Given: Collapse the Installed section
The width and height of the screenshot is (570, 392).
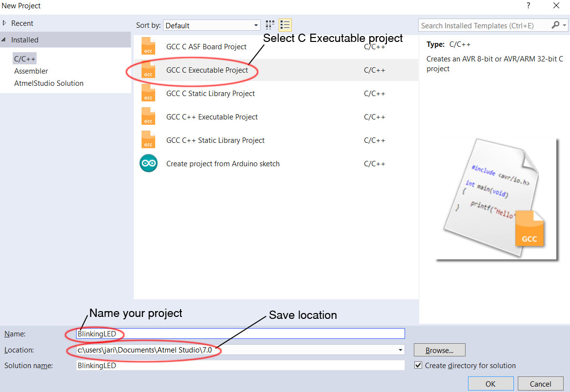Looking at the screenshot, I should [3, 39].
